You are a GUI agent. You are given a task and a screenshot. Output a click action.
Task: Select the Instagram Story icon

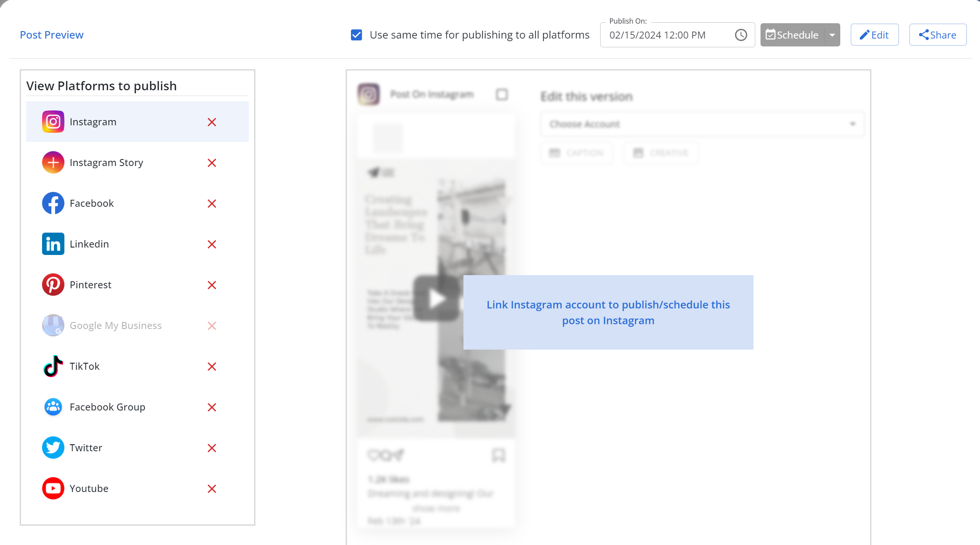point(53,163)
